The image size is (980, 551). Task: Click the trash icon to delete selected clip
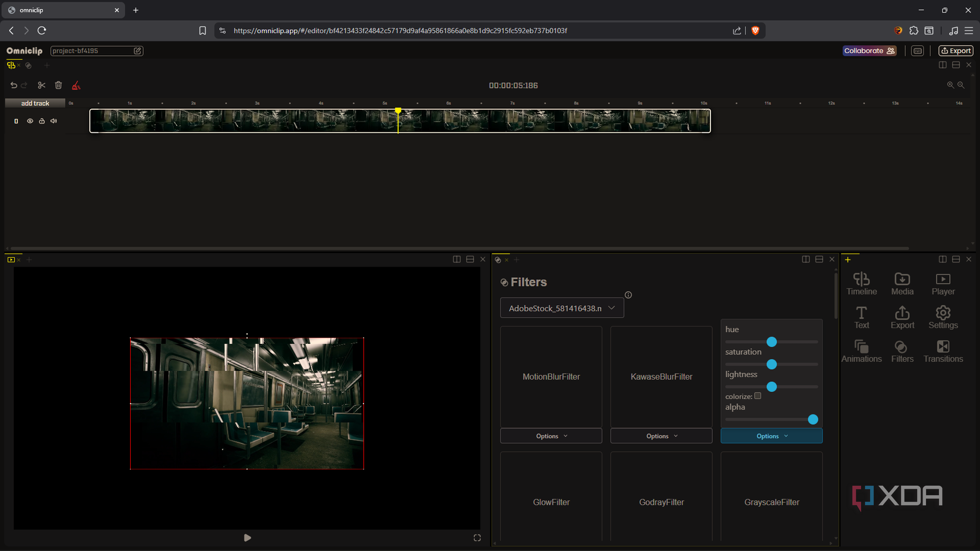point(58,85)
